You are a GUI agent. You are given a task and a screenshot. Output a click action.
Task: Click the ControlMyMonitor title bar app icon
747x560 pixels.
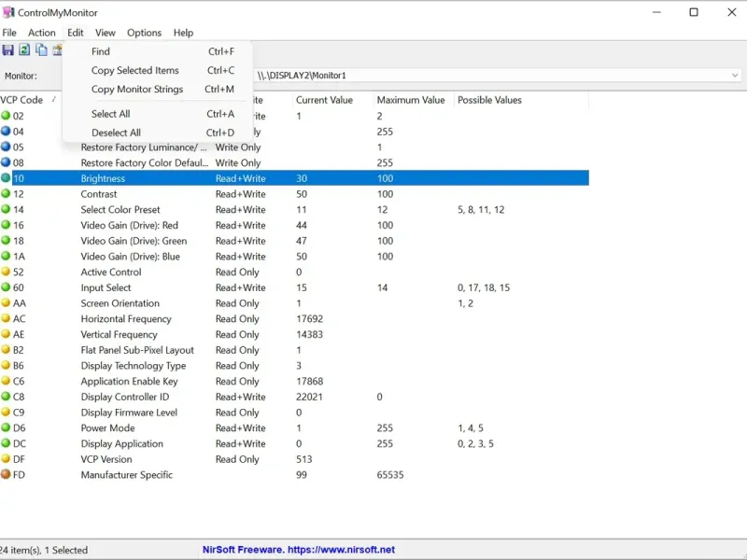click(x=9, y=13)
